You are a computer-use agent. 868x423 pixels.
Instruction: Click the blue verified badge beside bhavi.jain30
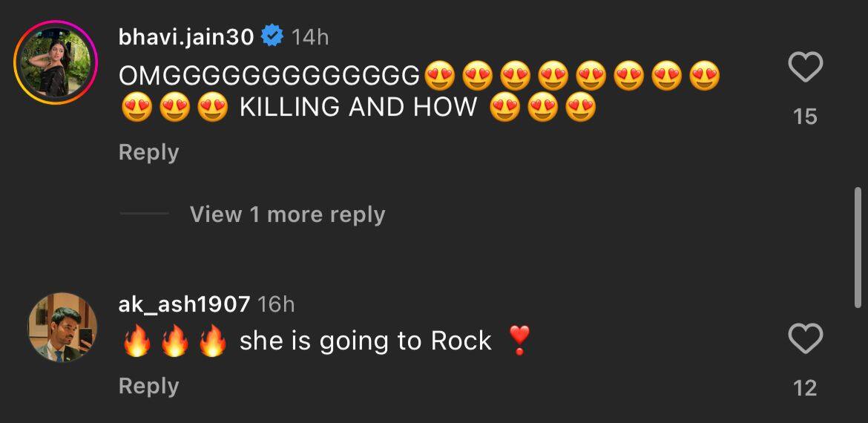click(x=273, y=36)
